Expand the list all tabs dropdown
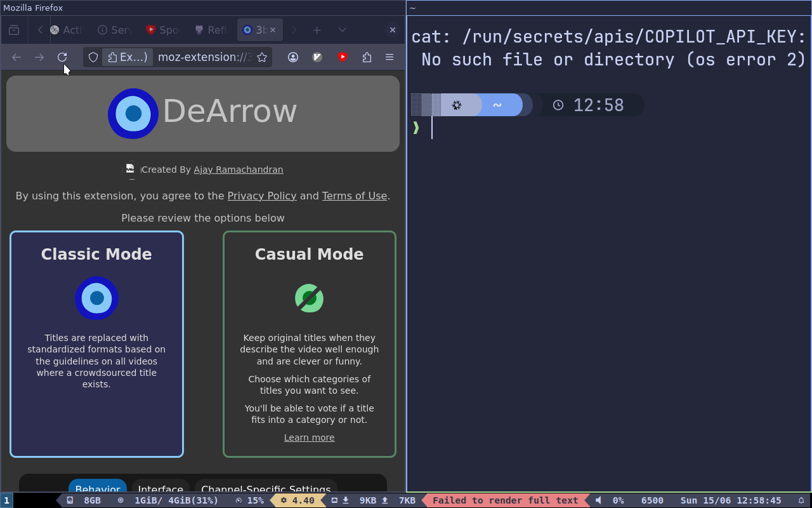Image resolution: width=812 pixels, height=508 pixels. 343,30
